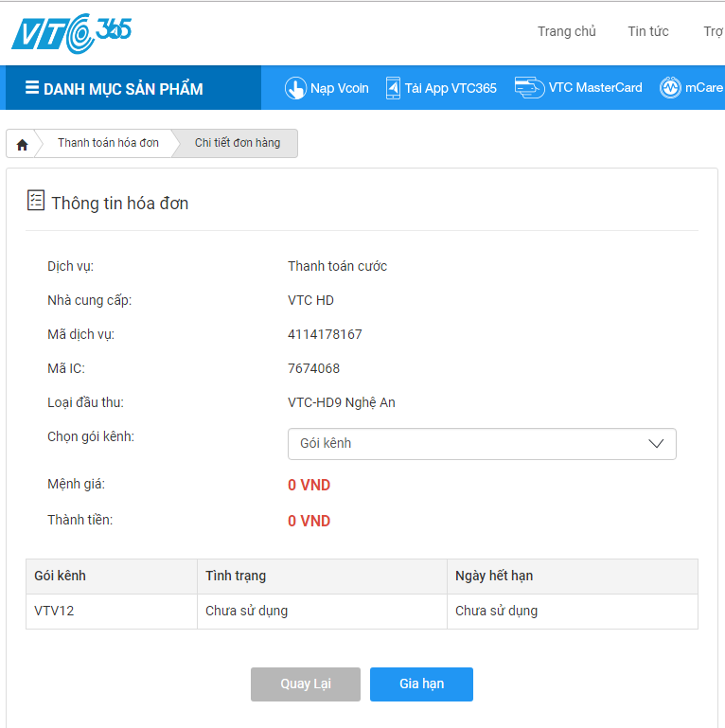The width and height of the screenshot is (725, 728).
Task: Open the Chọn gói kênh combo box
Action: pos(482,444)
